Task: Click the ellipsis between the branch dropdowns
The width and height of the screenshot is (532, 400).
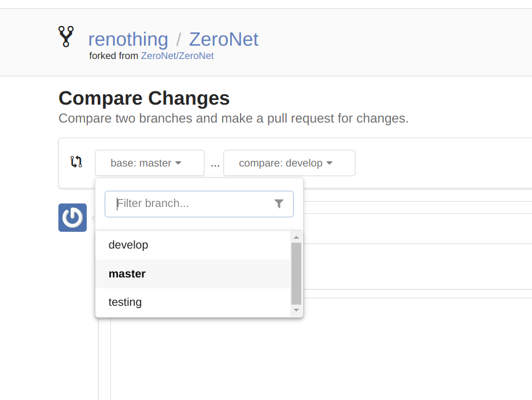Action: coord(215,164)
